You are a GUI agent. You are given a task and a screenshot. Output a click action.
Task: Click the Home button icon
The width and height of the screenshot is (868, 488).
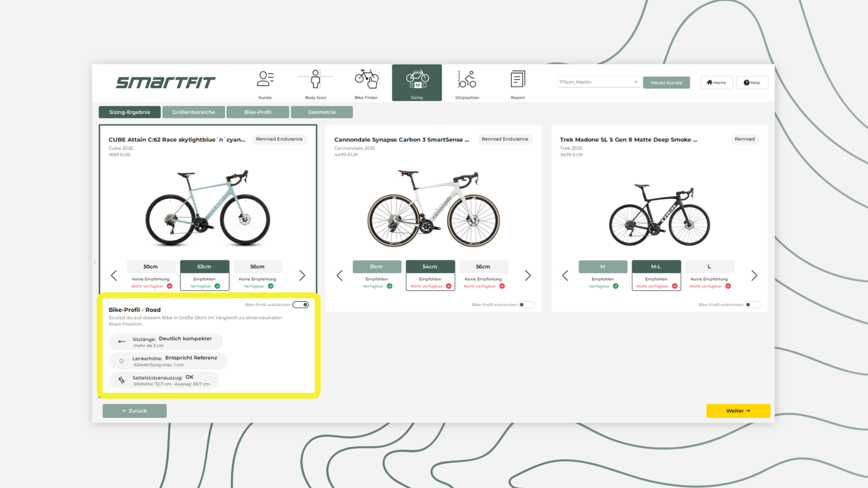tap(709, 82)
